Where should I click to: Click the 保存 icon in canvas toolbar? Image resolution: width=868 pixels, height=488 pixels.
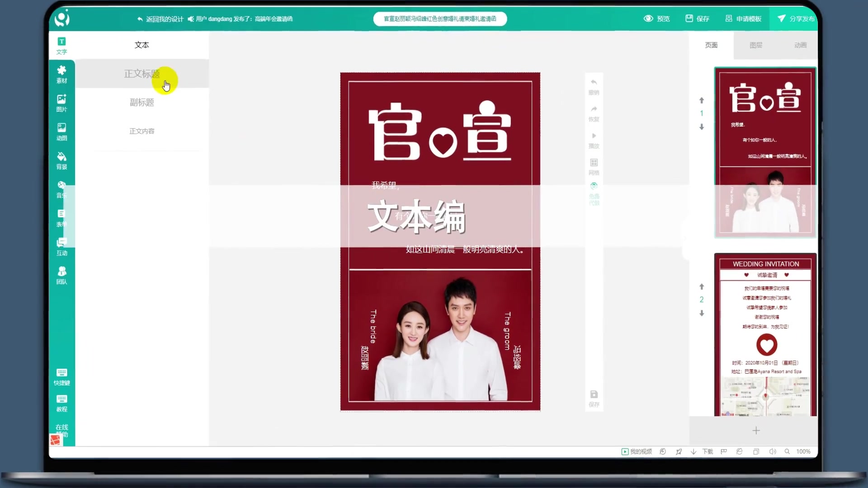pyautogui.click(x=594, y=399)
